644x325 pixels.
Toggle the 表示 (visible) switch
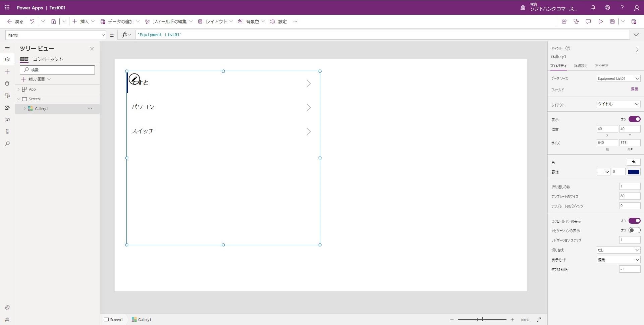[634, 119]
